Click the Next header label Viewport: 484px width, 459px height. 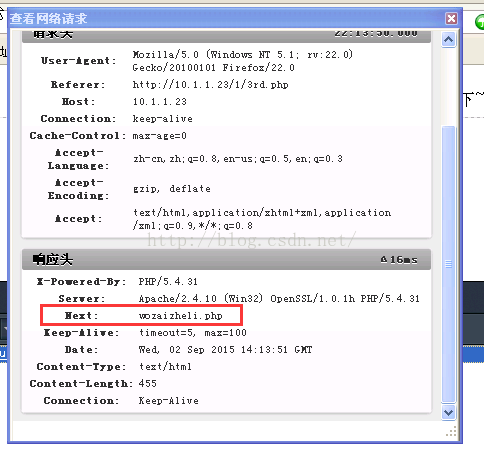(x=81, y=315)
